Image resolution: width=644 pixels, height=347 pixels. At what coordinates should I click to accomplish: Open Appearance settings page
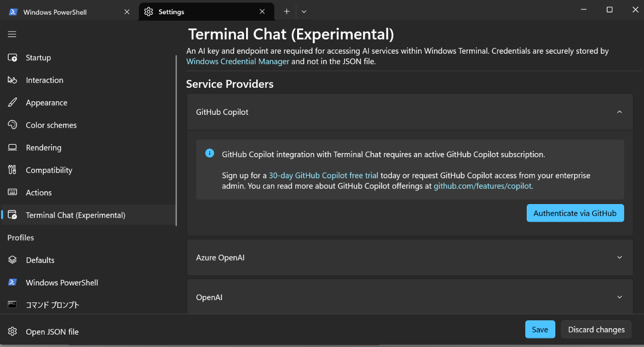pos(88,102)
